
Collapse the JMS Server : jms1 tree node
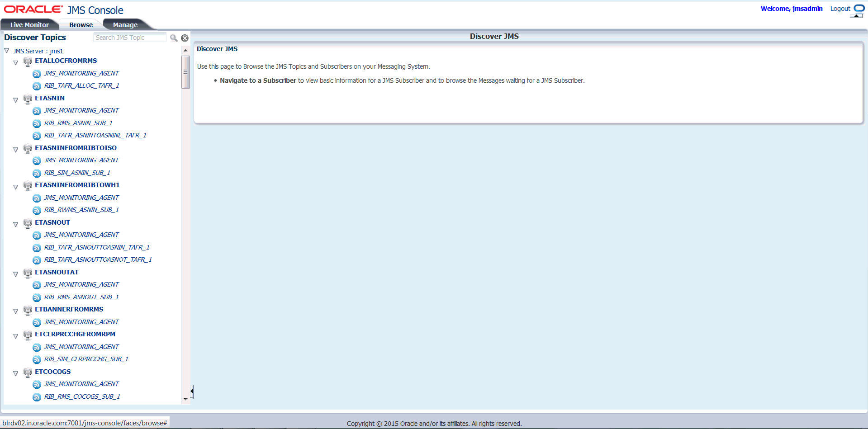[6, 51]
